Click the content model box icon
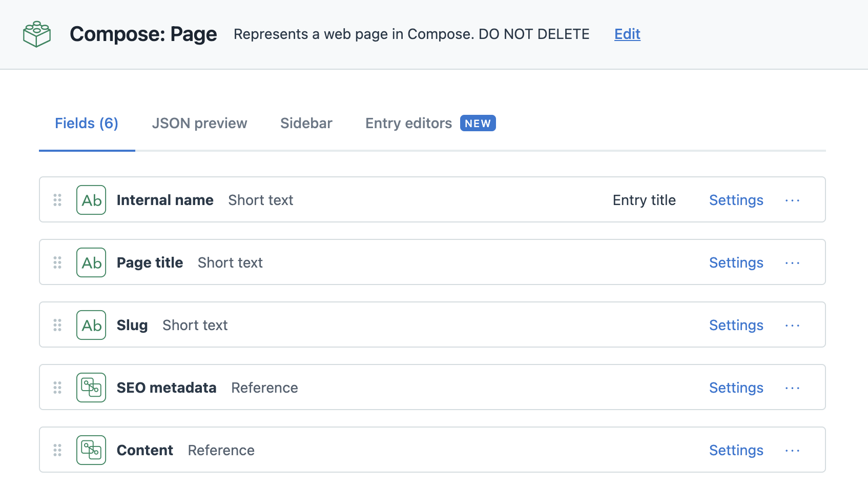The width and height of the screenshot is (868, 487). [37, 34]
